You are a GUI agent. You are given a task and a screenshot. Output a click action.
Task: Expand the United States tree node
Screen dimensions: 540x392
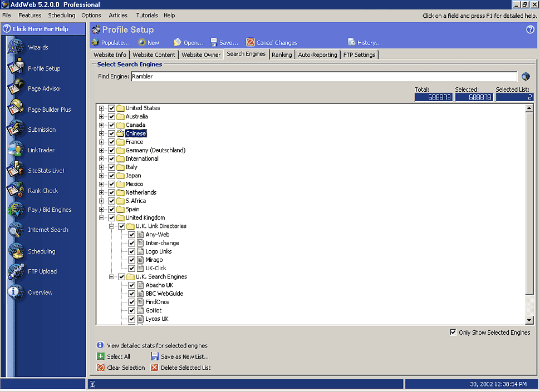pyautogui.click(x=101, y=108)
